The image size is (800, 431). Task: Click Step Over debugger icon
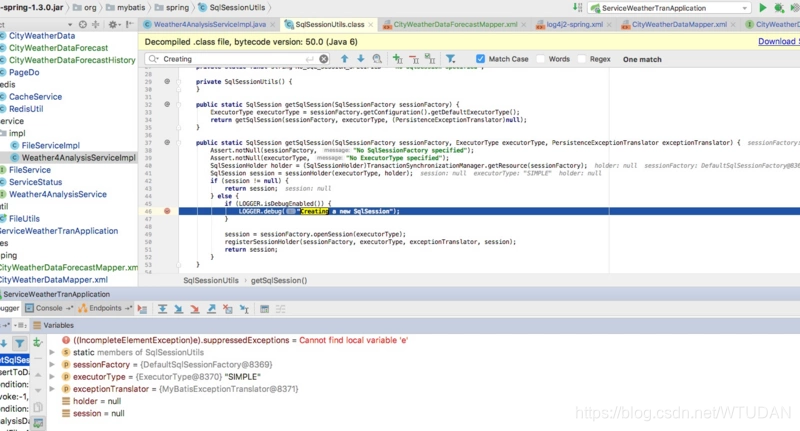point(162,309)
